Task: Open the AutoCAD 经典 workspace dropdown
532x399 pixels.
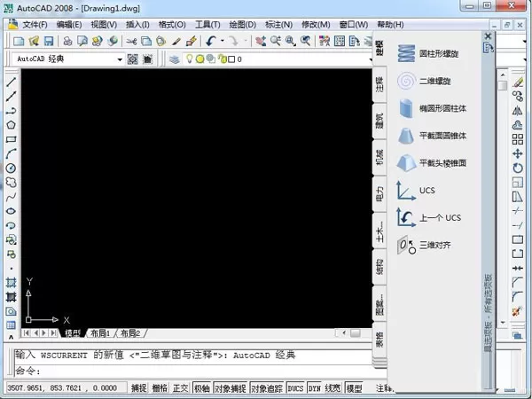Action: point(120,59)
